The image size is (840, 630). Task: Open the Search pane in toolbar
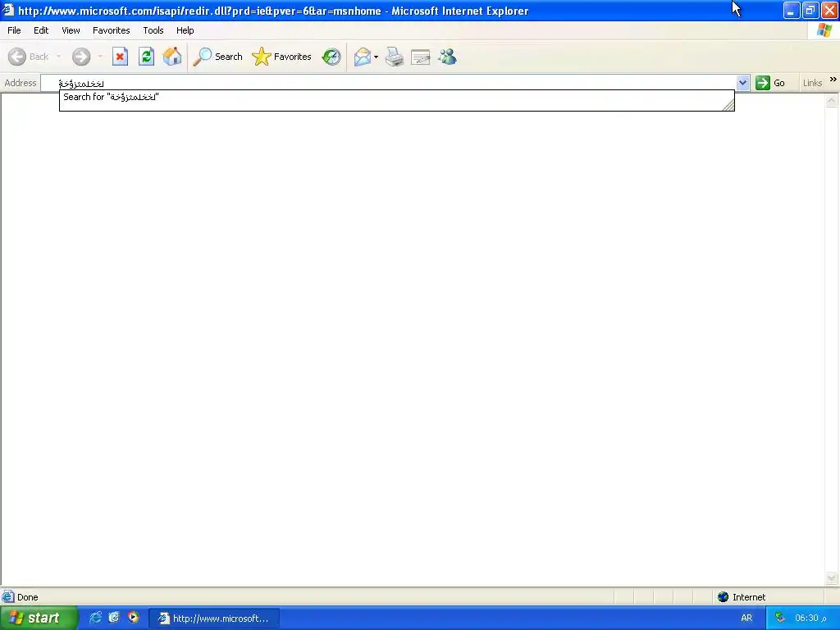(x=218, y=57)
